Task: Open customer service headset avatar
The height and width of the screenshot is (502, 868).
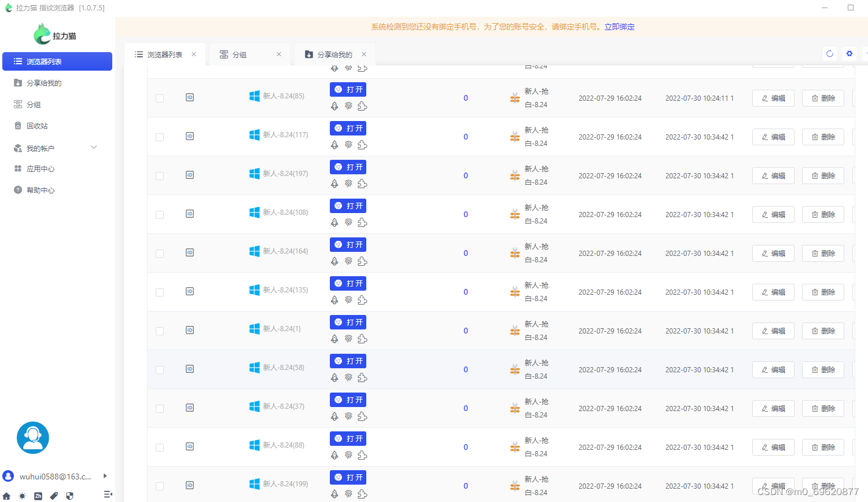Action: point(33,438)
